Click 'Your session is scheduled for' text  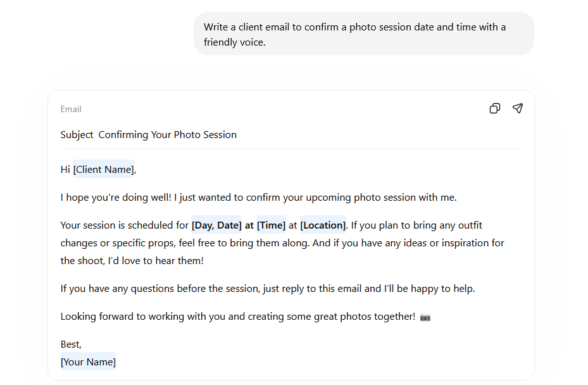point(125,225)
